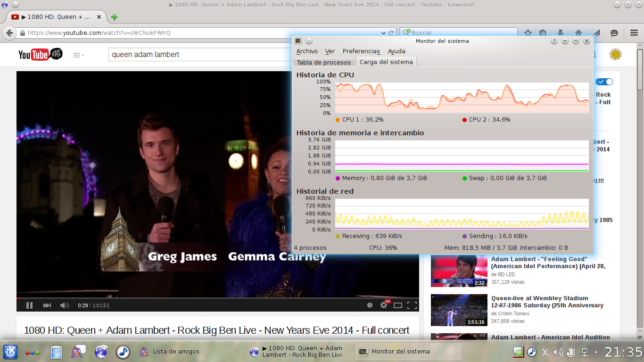Image resolution: width=644 pixels, height=362 pixels.
Task: Click the Monitor del sistema help button
Action: coord(554,41)
